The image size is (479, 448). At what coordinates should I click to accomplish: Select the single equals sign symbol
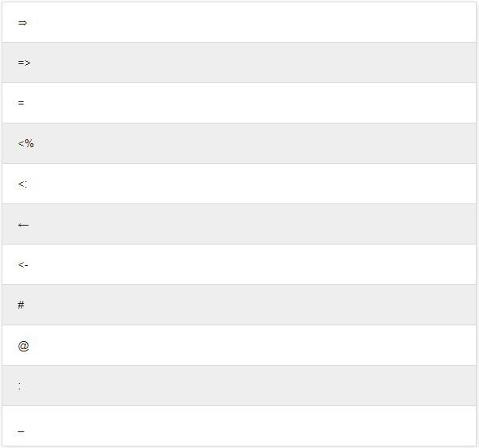point(21,103)
